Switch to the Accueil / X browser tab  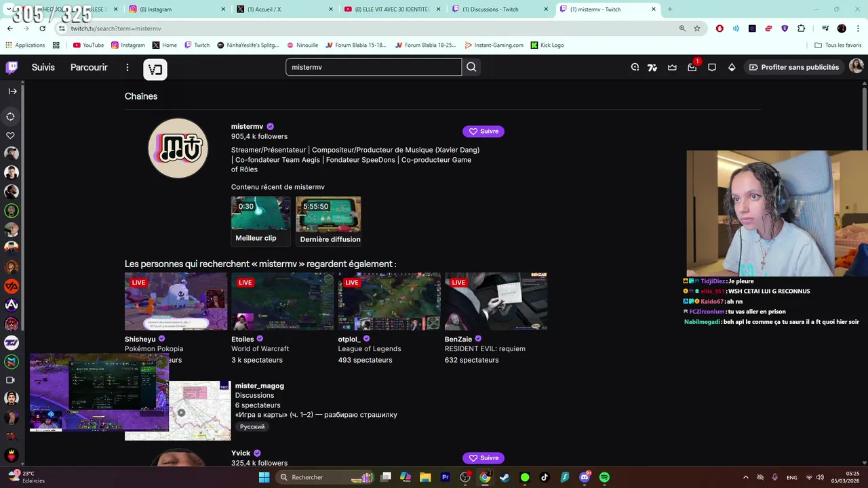point(283,9)
